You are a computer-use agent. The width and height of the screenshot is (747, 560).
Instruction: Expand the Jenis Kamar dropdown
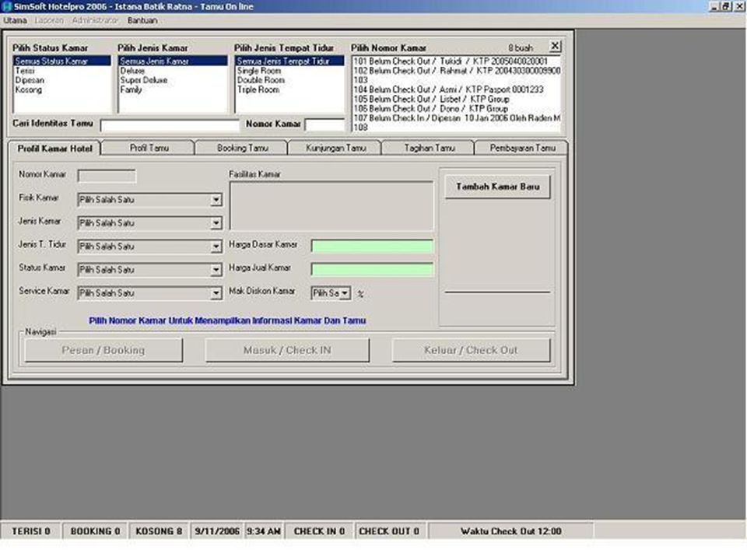point(216,223)
